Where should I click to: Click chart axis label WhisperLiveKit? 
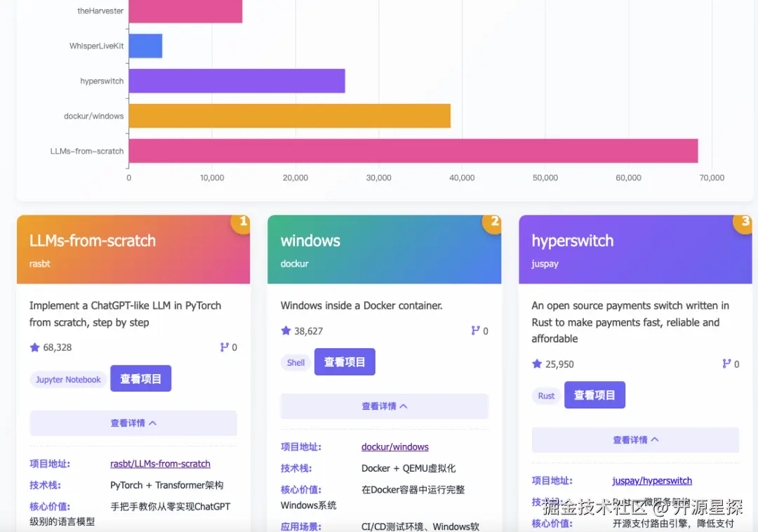tap(96, 46)
